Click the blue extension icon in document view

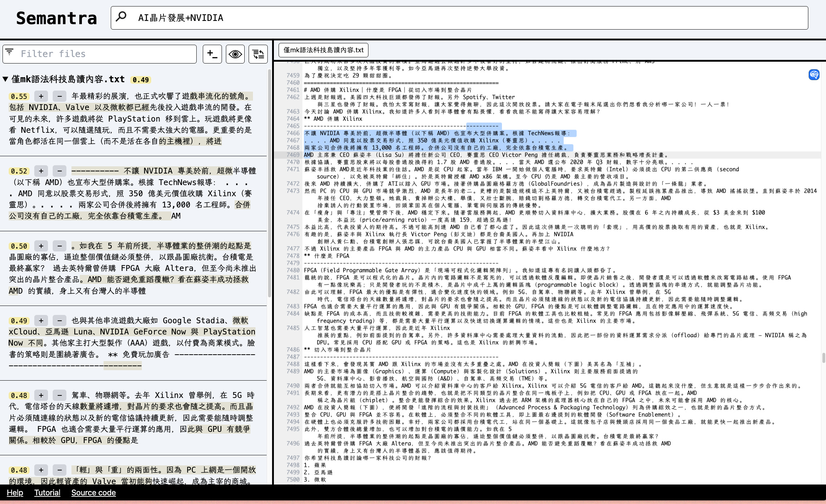tap(814, 75)
